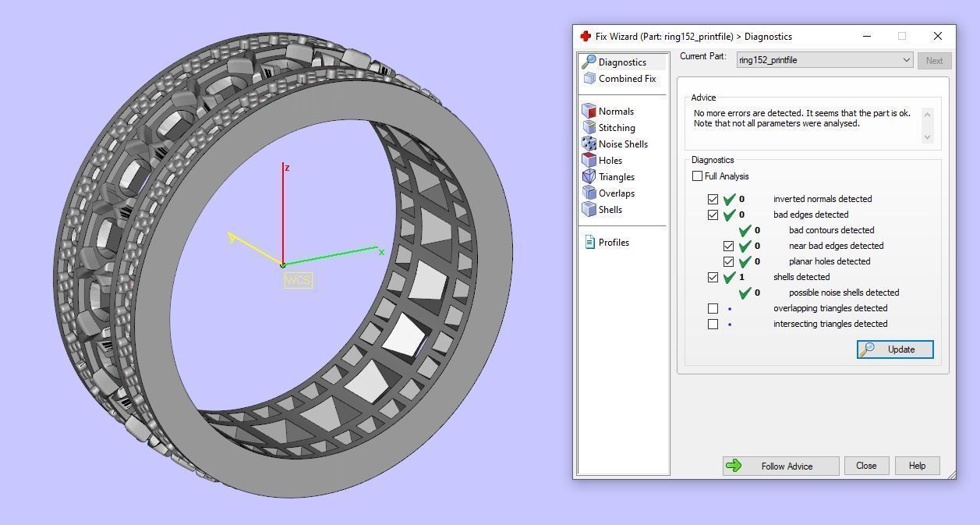Enable the Full Analysis checkbox

point(697,176)
